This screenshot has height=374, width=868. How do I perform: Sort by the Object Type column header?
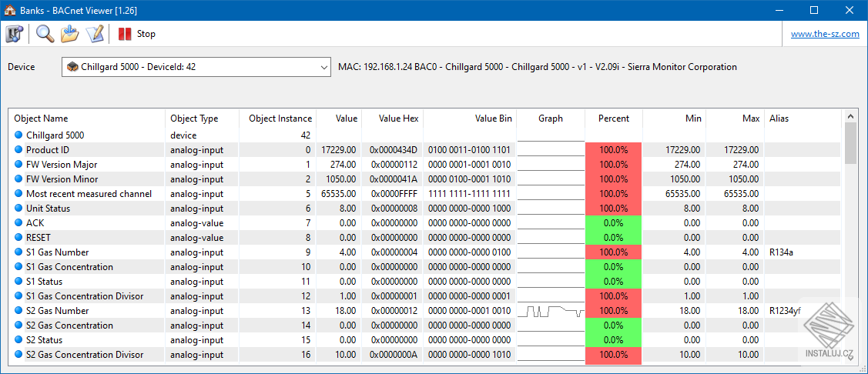202,119
